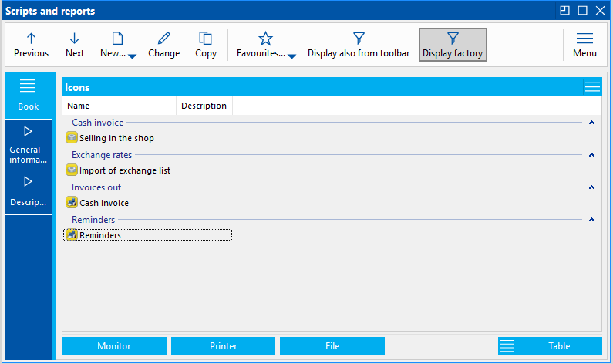Click the Reminders report icon

(72, 234)
